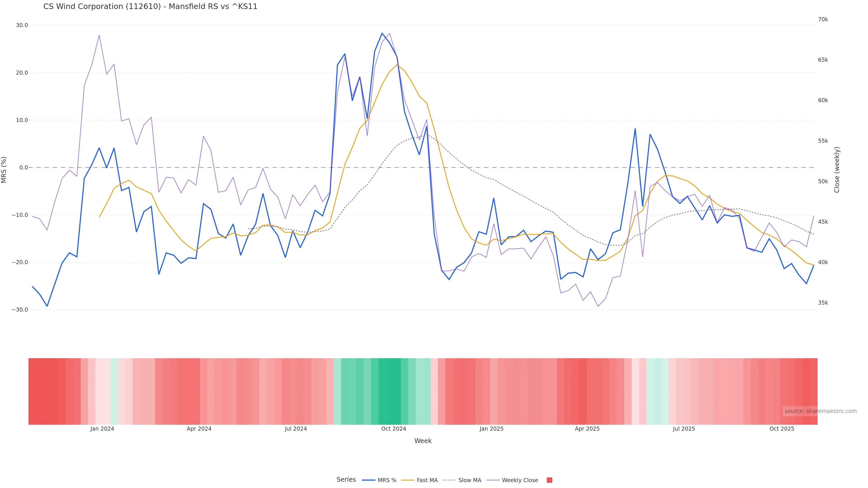Click the Jul 2025 x-axis tick label
Image resolution: width=868 pixels, height=488 pixels.
click(684, 429)
